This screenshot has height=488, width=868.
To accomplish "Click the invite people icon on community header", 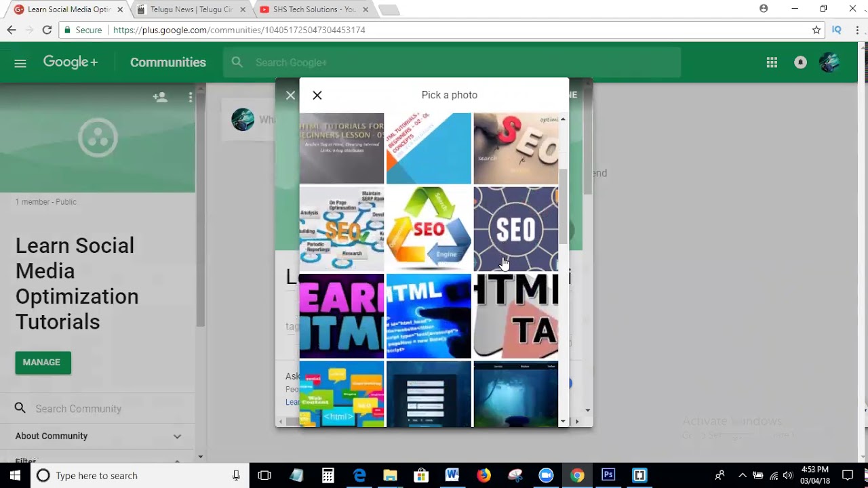I will 160,98.
